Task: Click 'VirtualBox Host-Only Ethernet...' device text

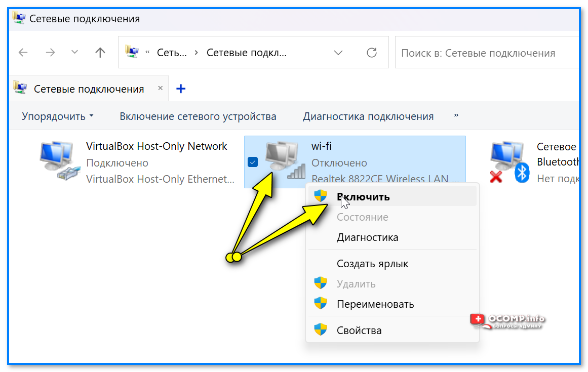Action: pos(160,179)
